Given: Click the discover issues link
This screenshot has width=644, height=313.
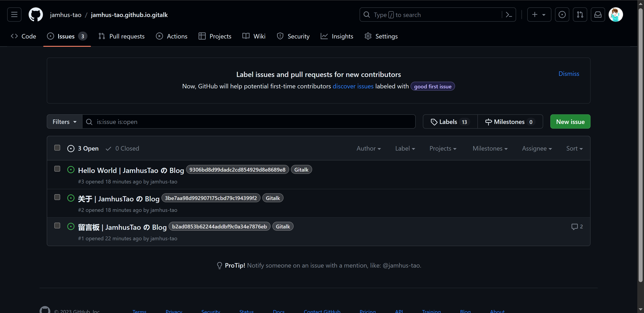Looking at the screenshot, I should point(353,86).
